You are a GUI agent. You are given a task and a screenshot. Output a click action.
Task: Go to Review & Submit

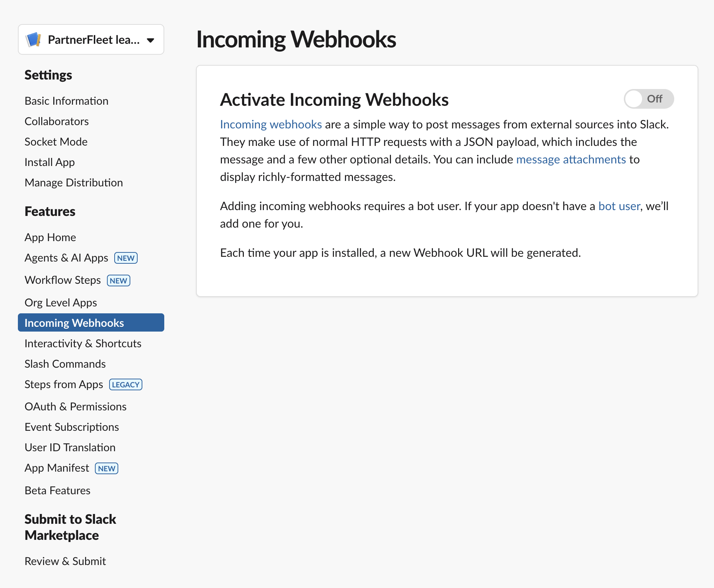coord(65,561)
